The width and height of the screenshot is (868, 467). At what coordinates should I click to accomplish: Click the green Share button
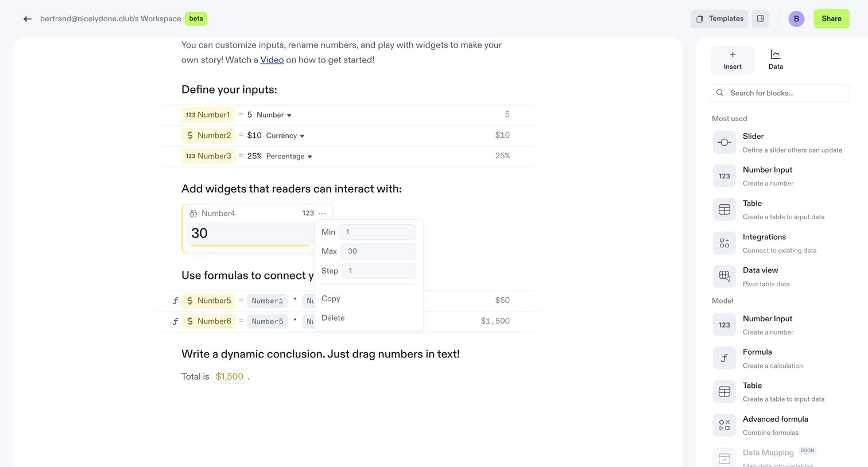pyautogui.click(x=831, y=19)
